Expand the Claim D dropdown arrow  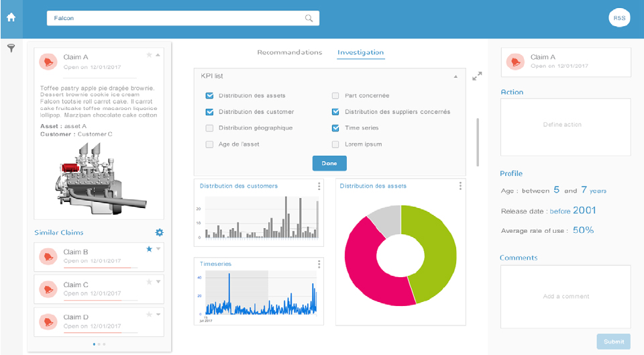(x=158, y=313)
